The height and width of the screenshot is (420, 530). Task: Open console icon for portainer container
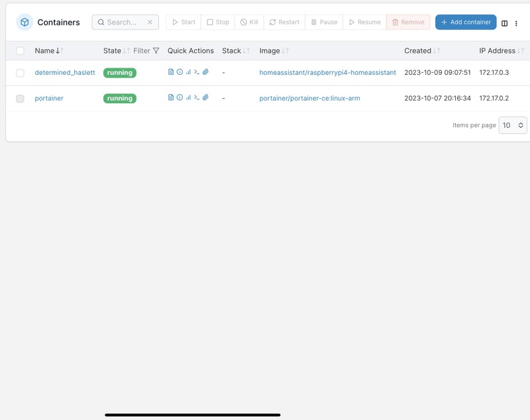pyautogui.click(x=197, y=97)
